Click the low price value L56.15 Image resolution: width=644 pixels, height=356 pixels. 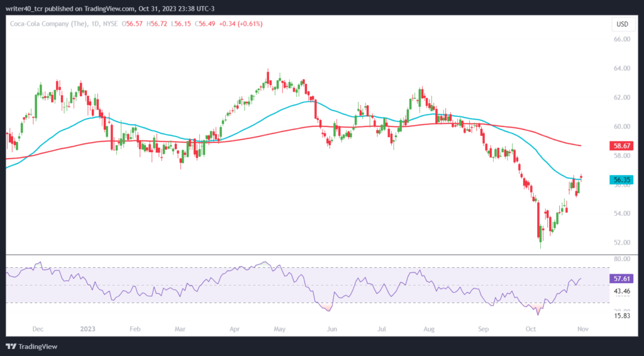pos(180,24)
